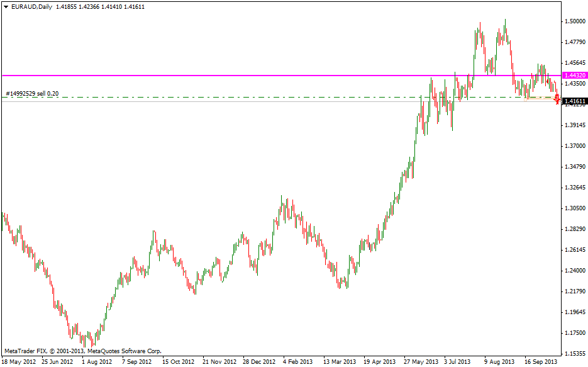The height and width of the screenshot is (367, 588).
Task: Click the 1.15355 price scale label
Action: (574, 354)
